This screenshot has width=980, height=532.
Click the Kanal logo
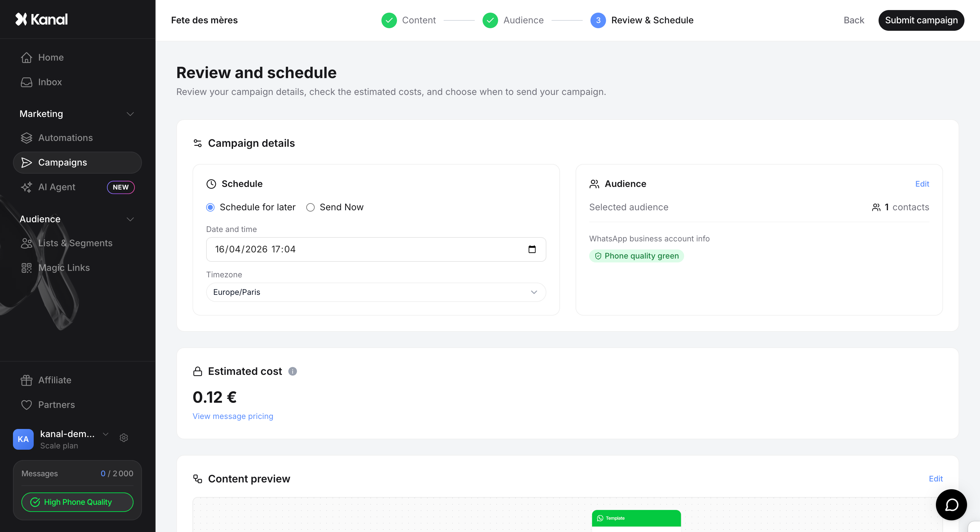pos(41,19)
